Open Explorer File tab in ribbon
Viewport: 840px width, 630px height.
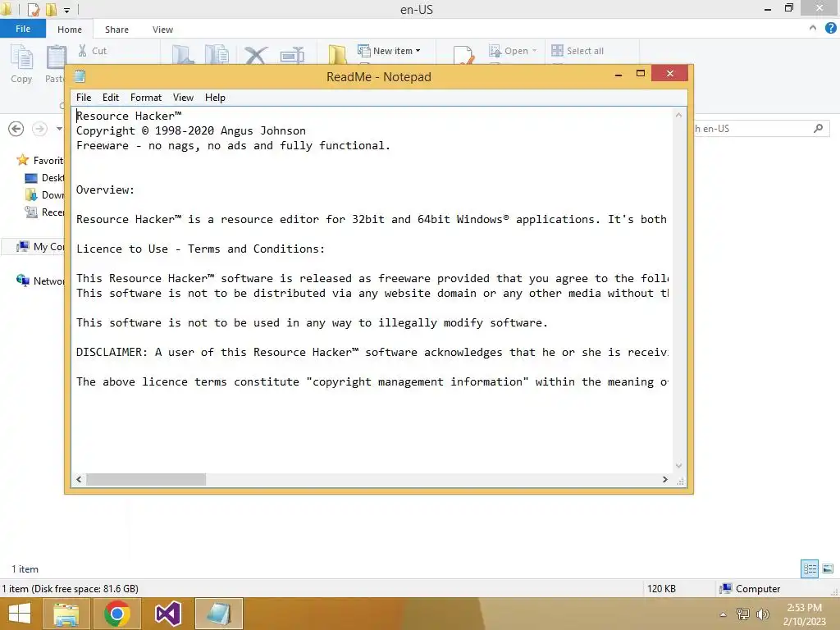coord(22,29)
